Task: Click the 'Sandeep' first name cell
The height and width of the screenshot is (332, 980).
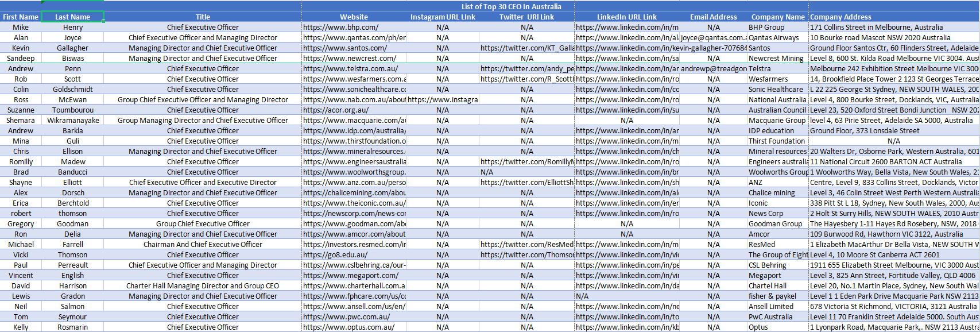Action: click(21, 58)
